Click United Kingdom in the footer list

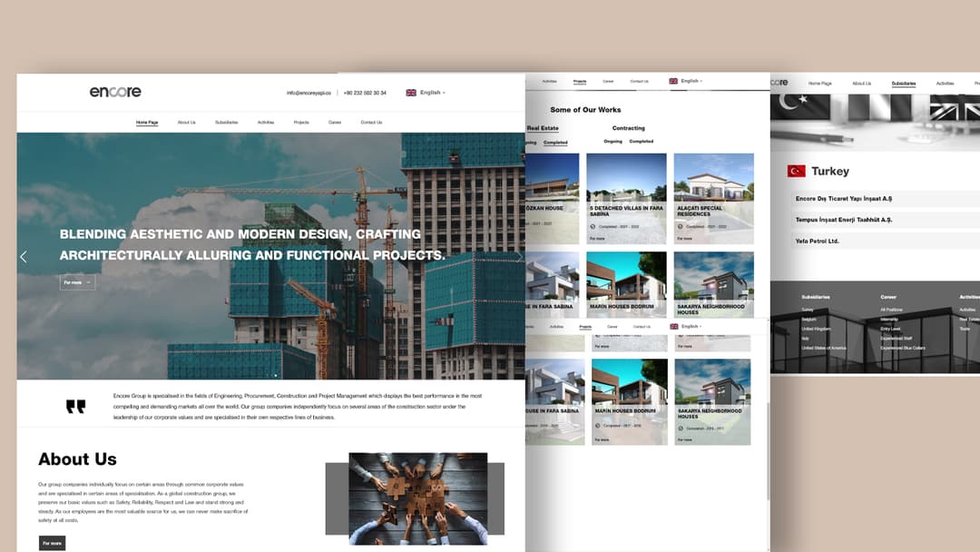[x=817, y=329]
